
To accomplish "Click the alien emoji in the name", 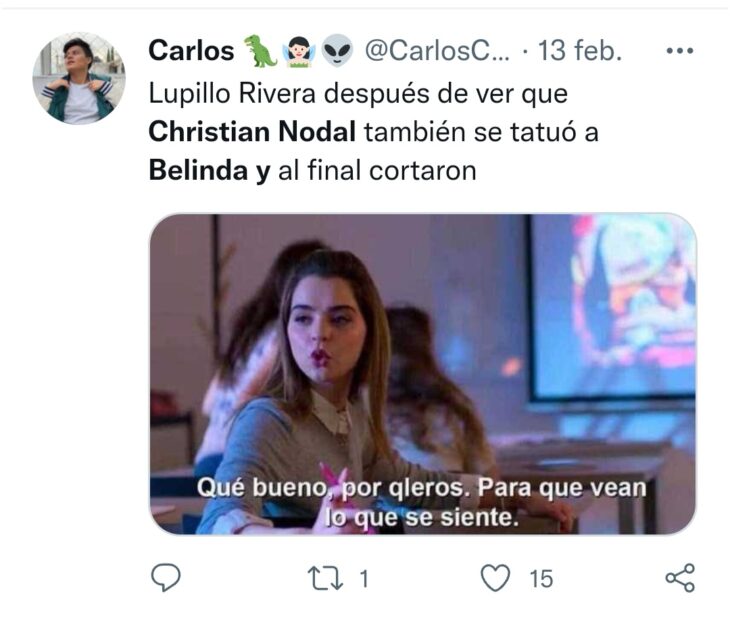I will (338, 50).
